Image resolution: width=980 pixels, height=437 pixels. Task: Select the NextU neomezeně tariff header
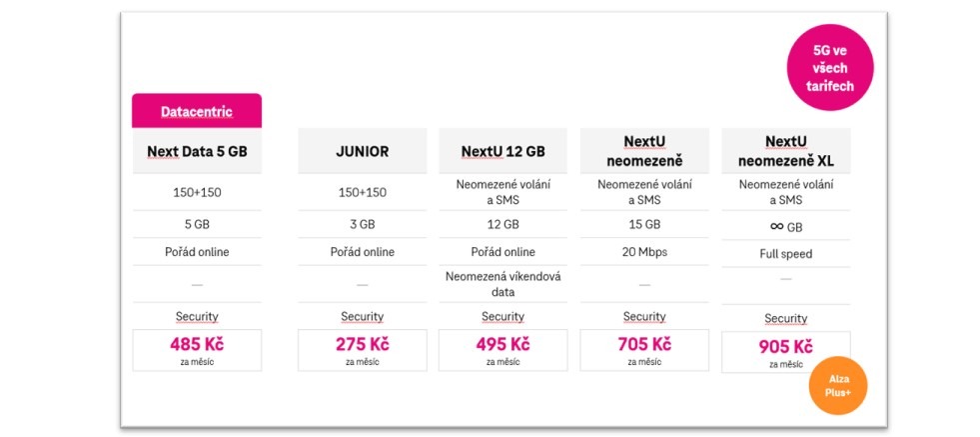pyautogui.click(x=644, y=151)
